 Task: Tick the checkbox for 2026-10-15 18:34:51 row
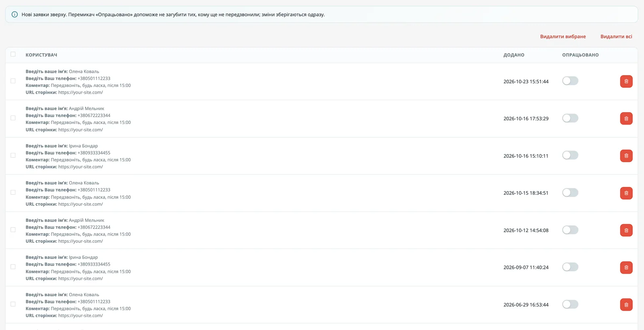tap(13, 192)
